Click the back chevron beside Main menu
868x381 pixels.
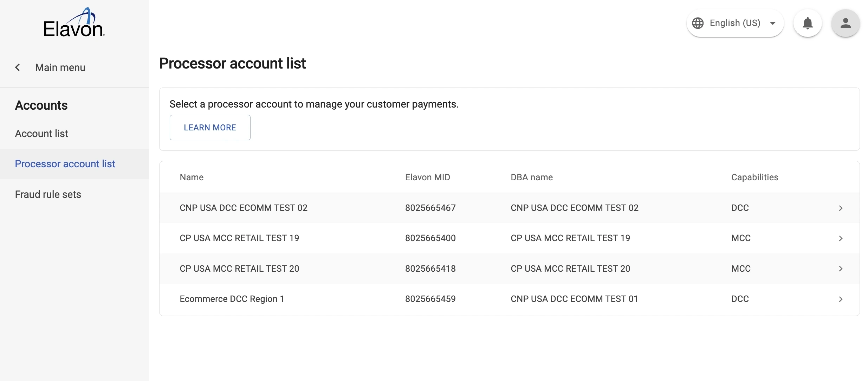coord(18,67)
